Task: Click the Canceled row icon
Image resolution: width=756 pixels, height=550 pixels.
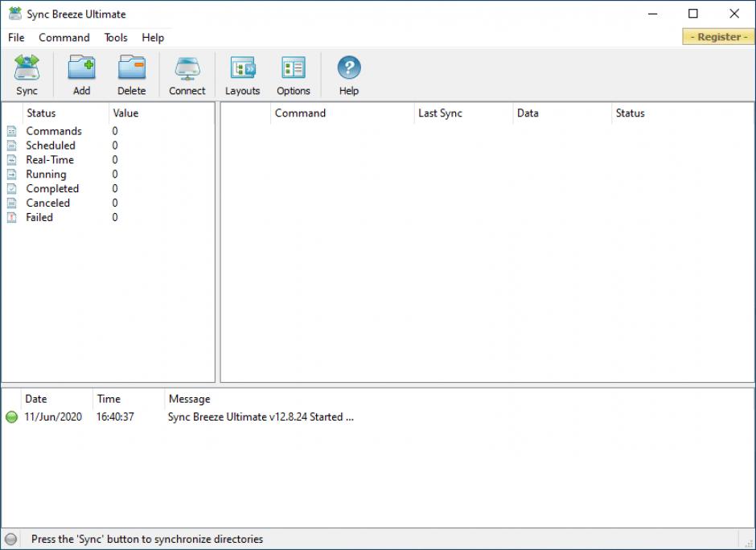Action: pyautogui.click(x=12, y=203)
